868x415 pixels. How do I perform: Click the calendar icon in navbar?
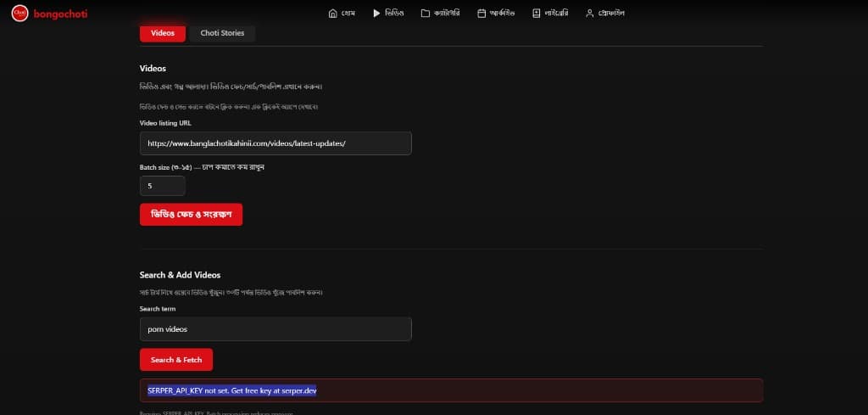[481, 14]
